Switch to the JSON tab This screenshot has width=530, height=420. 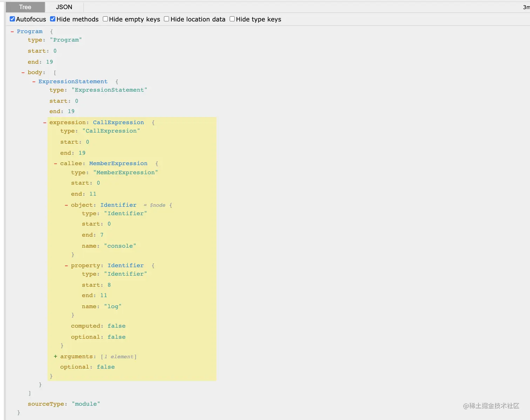click(x=64, y=7)
